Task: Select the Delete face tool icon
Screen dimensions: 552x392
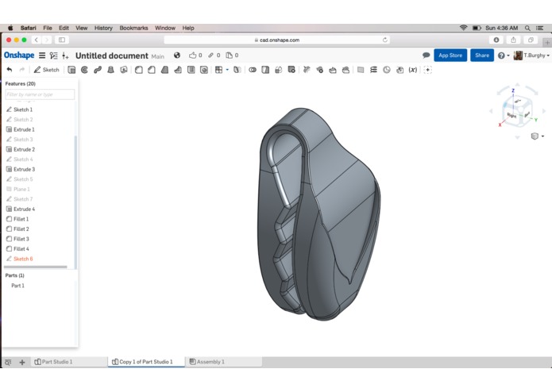Action: [319, 70]
